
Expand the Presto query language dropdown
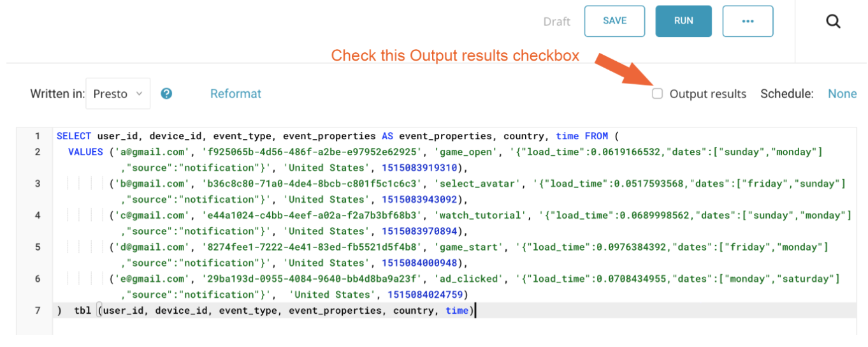(x=118, y=94)
